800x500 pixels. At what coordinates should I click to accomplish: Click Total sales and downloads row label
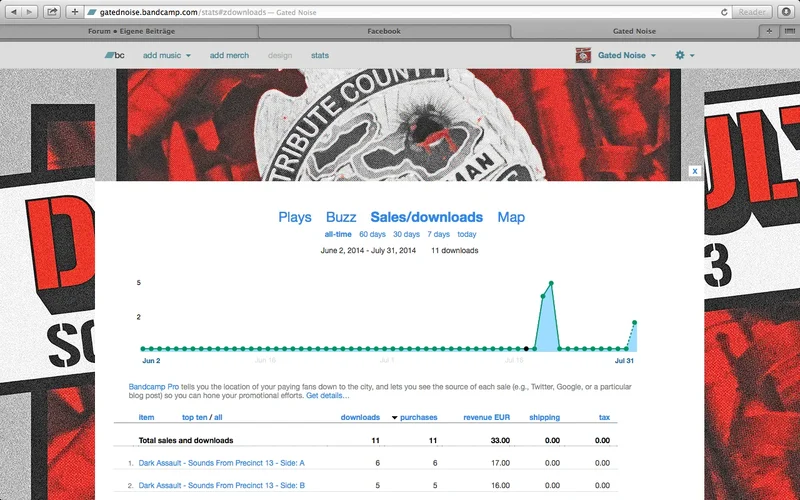(186, 440)
